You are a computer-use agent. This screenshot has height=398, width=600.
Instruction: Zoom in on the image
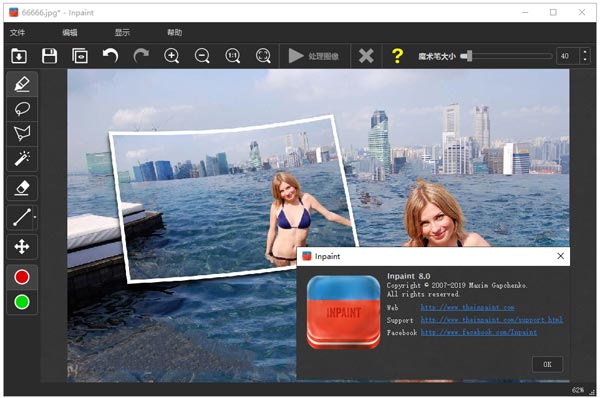[x=171, y=56]
